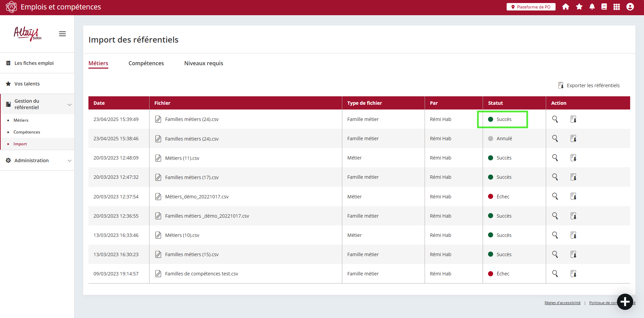Open the apps grid icon
This screenshot has width=644, height=318.
[x=617, y=7]
